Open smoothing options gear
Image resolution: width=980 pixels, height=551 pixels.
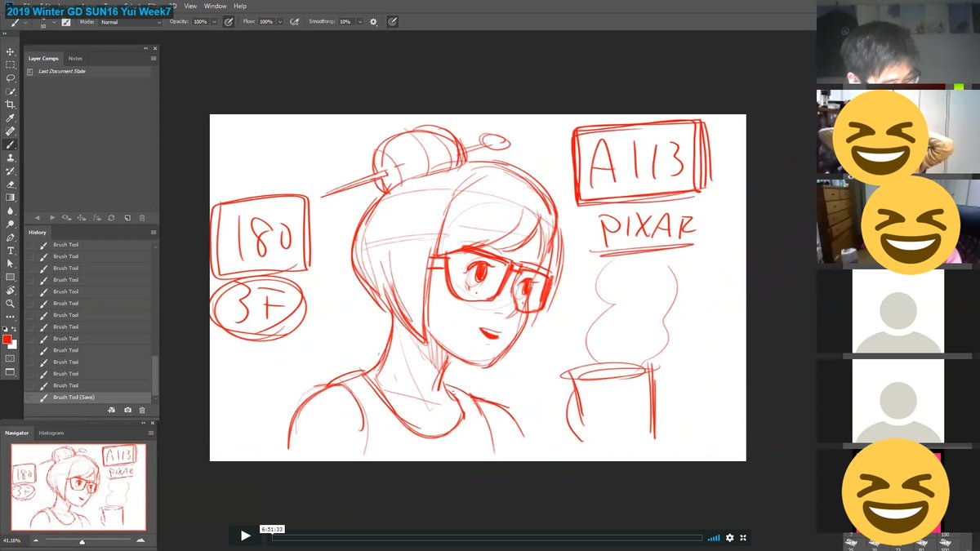tap(373, 22)
